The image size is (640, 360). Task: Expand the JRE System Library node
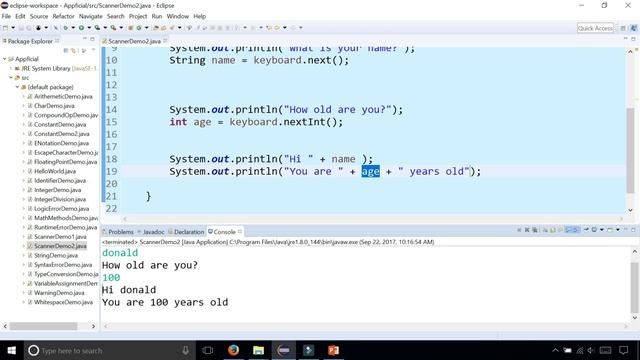pos(11,68)
